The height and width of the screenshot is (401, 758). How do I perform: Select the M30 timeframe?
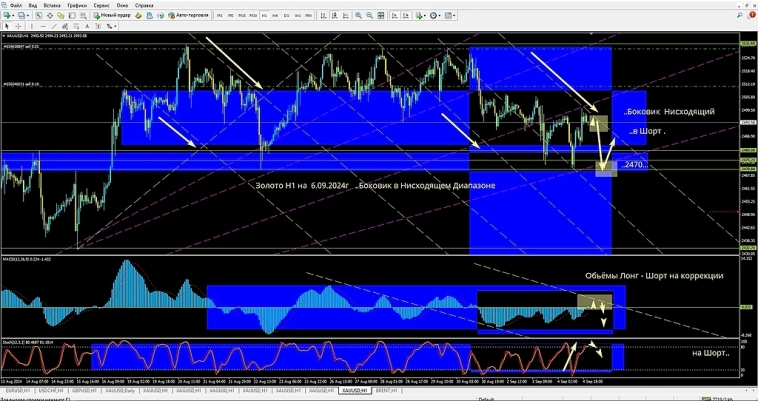(x=253, y=15)
